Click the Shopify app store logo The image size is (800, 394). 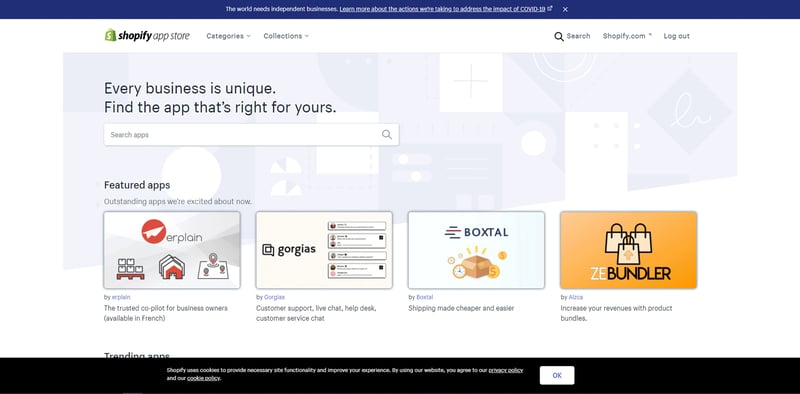147,36
